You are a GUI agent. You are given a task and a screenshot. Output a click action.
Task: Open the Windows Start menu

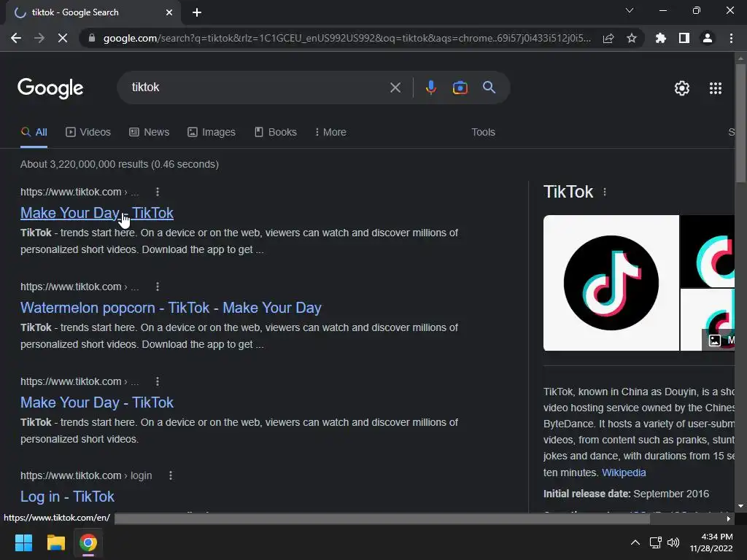pos(23,542)
